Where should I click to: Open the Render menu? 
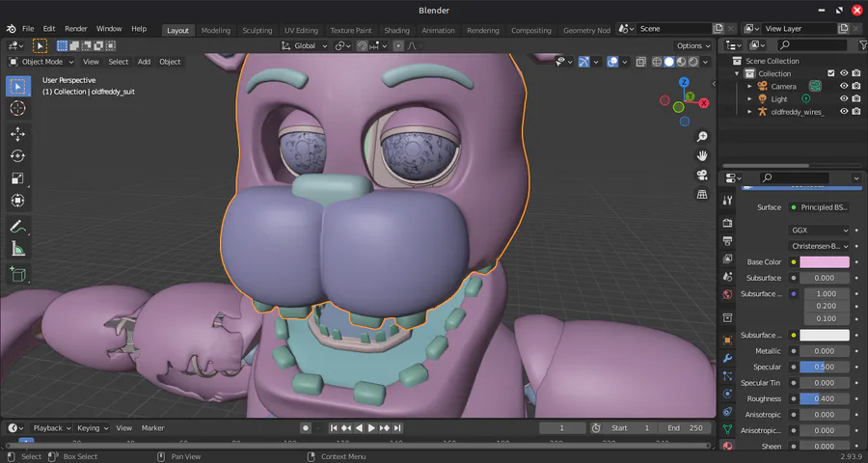76,29
